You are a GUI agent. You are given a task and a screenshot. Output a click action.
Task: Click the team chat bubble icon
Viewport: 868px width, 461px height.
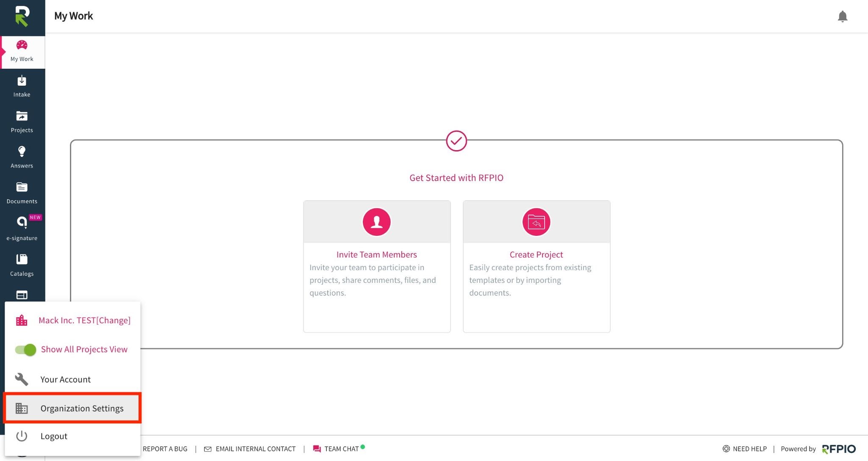(x=317, y=449)
